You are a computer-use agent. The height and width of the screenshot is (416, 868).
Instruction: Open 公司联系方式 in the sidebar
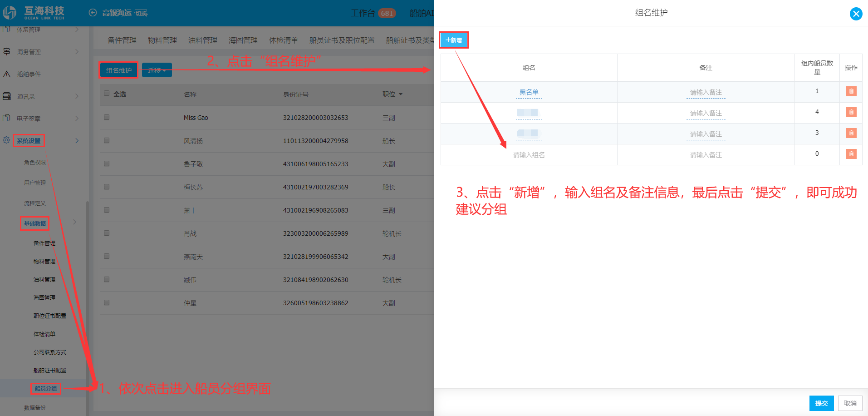click(x=50, y=352)
